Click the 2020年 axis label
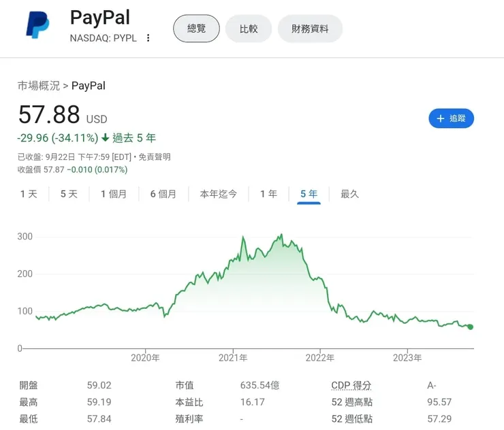Screen dimensions: 504x430 coord(145,358)
